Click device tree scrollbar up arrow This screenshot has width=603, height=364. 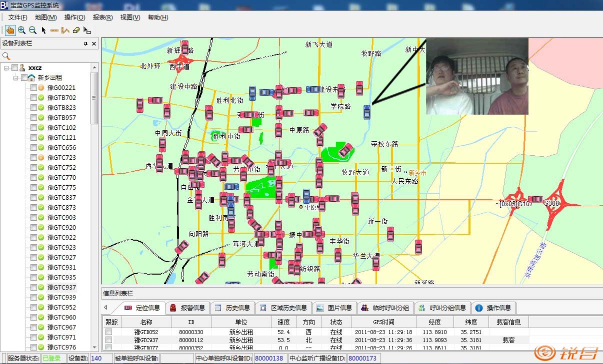point(94,67)
